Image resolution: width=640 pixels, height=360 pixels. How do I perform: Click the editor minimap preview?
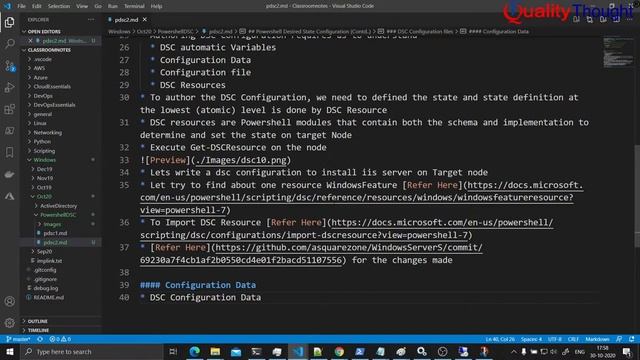tap(618, 52)
